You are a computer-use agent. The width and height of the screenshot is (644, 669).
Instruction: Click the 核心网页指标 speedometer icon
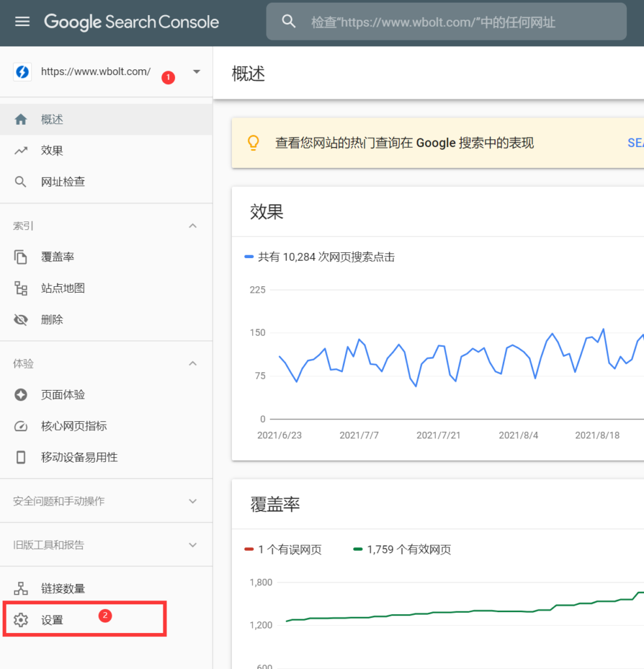(21, 427)
